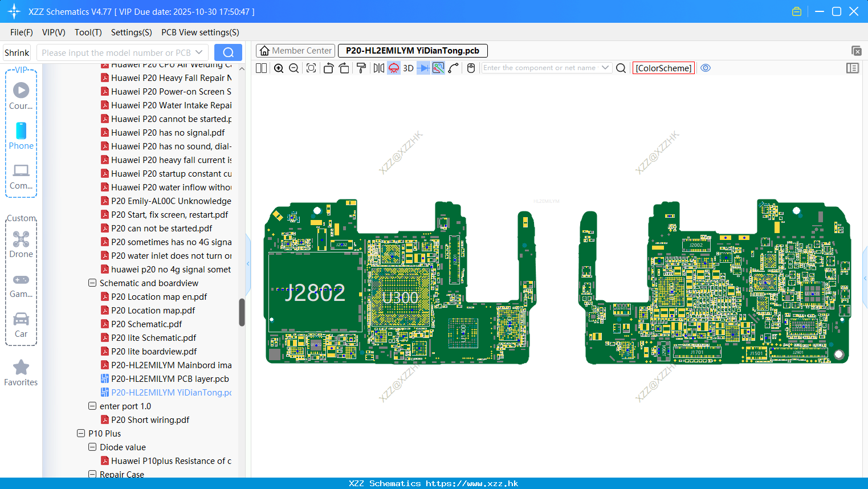868x489 pixels.
Task: Rotate the board clockwise
Action: [x=344, y=68]
